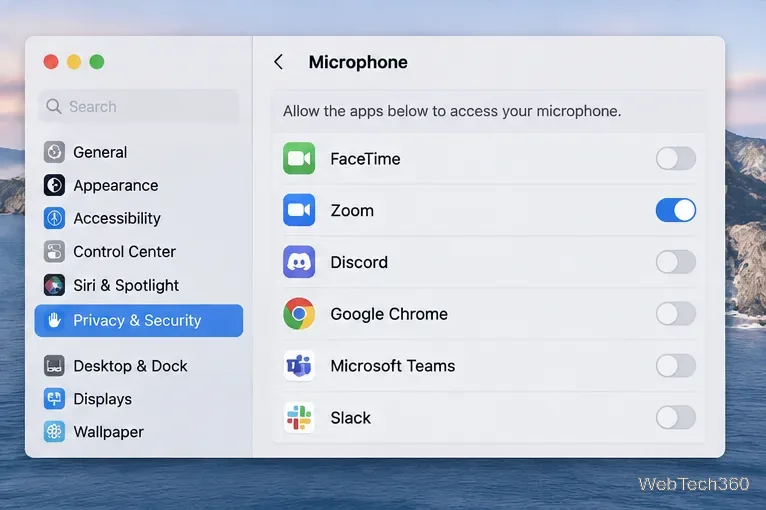This screenshot has width=766, height=510.
Task: Click the Slack app icon
Action: click(x=299, y=418)
